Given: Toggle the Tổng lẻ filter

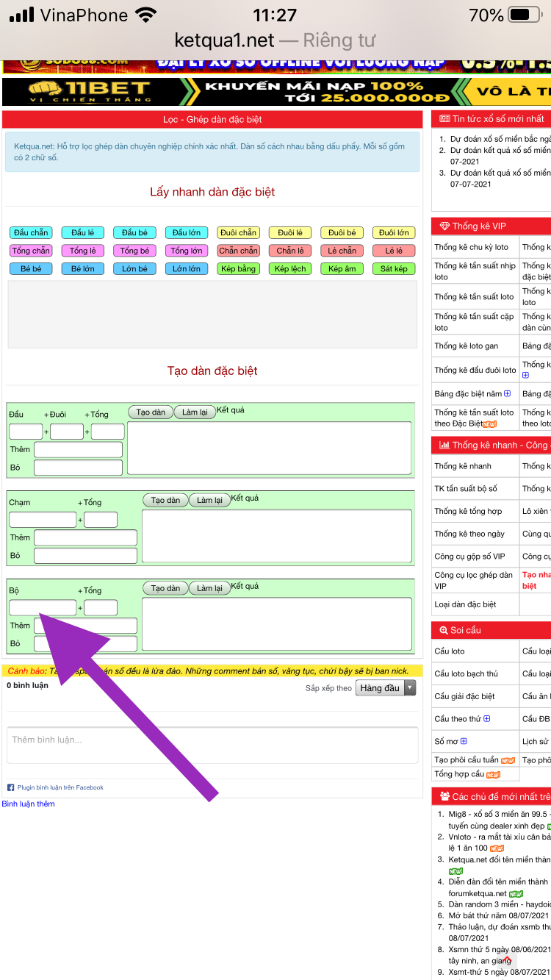Looking at the screenshot, I should (x=83, y=251).
